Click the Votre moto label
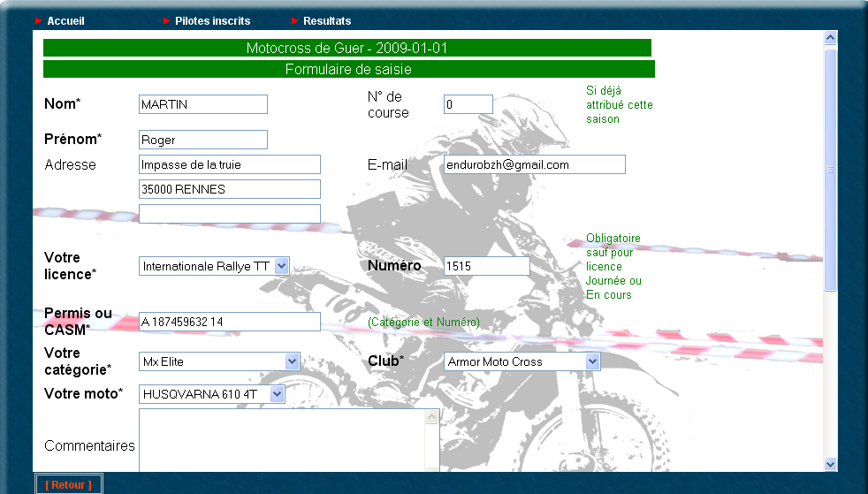The height and width of the screenshot is (494, 868). tap(84, 394)
